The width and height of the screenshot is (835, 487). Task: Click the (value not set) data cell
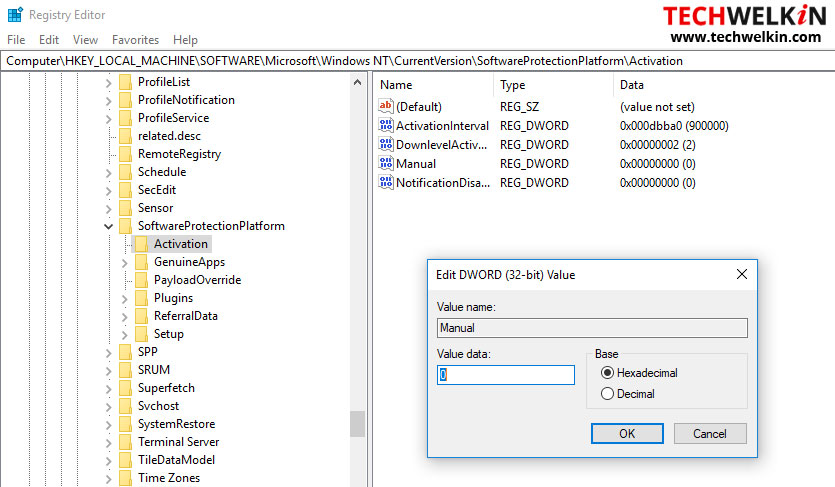coord(657,106)
